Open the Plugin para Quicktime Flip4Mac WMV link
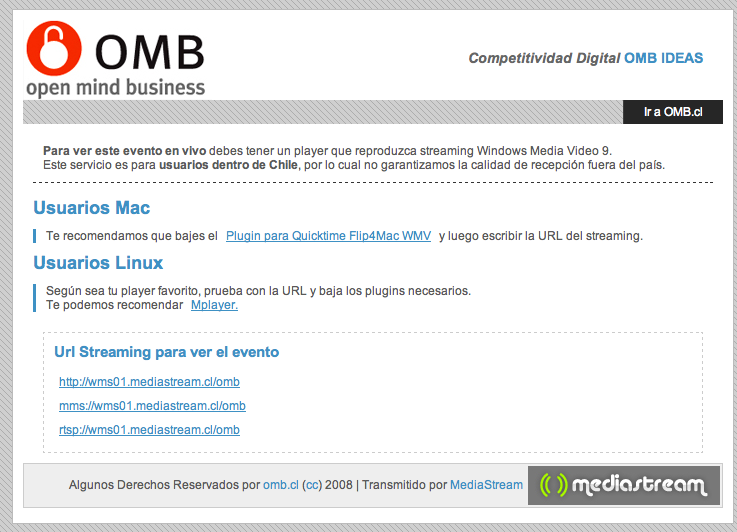This screenshot has width=737, height=532. pyautogui.click(x=328, y=236)
